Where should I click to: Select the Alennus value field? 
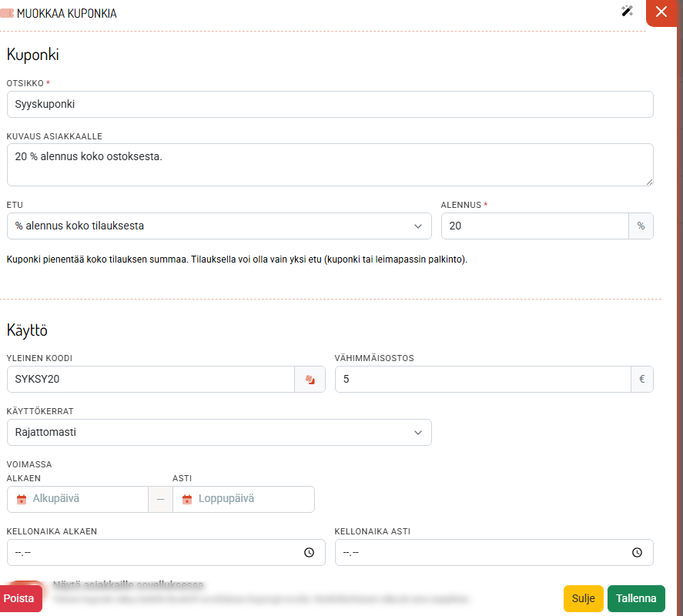(x=535, y=226)
